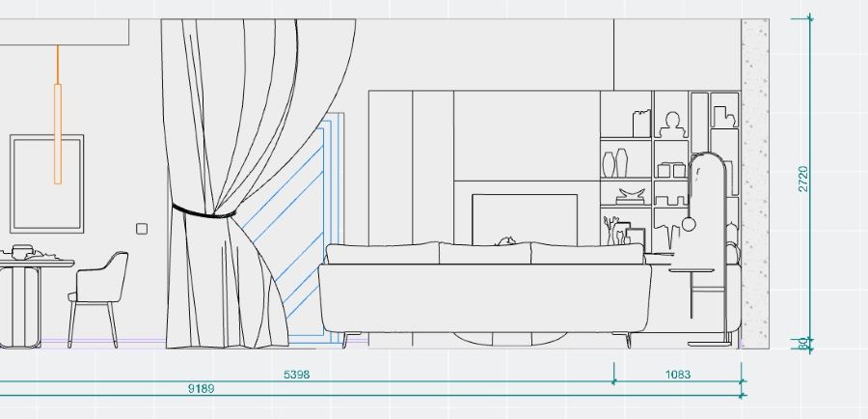Select the wall switch square
This screenshot has height=419, width=868.
[x=142, y=229]
